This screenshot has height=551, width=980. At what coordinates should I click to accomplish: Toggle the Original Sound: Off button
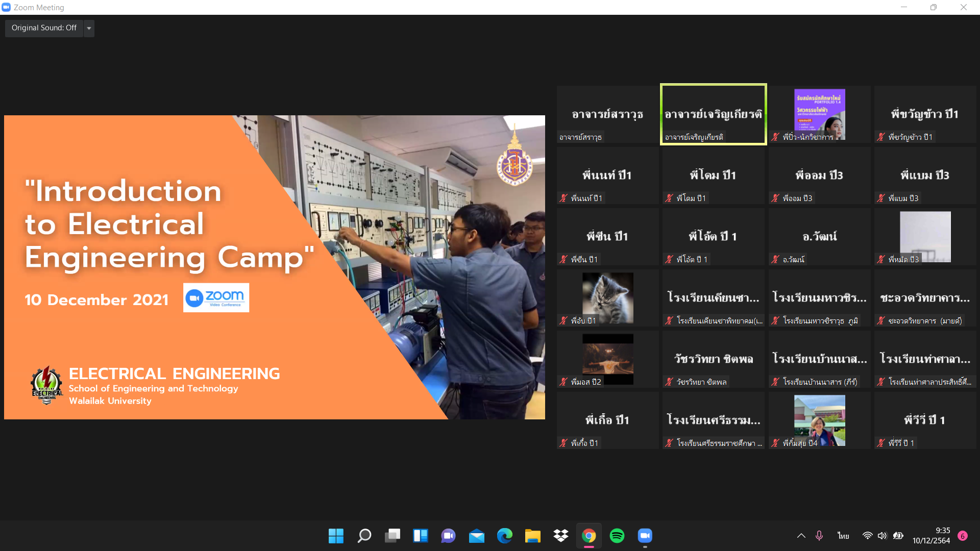[x=44, y=28]
